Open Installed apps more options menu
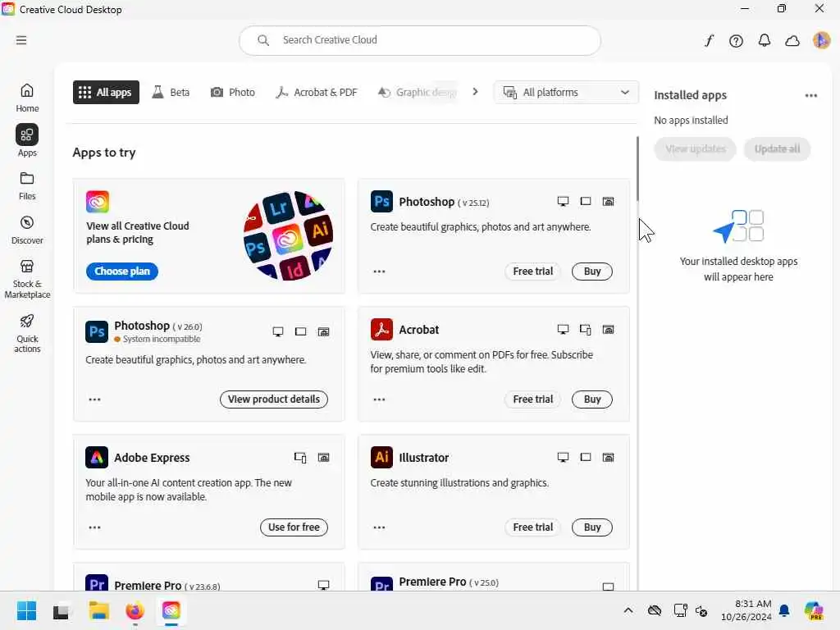 (x=810, y=95)
